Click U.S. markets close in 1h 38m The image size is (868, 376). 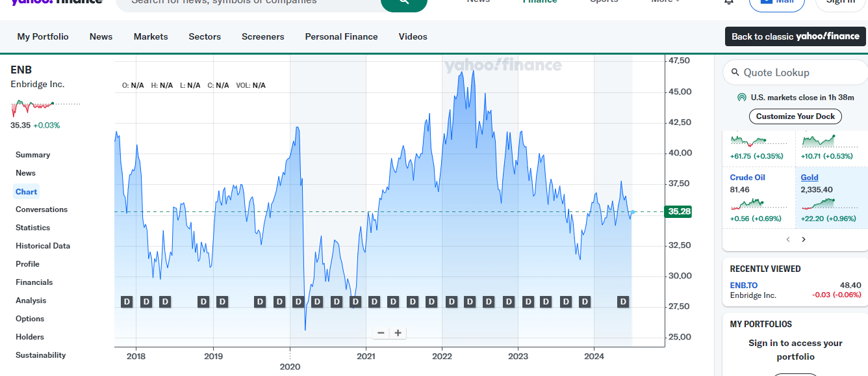point(802,98)
